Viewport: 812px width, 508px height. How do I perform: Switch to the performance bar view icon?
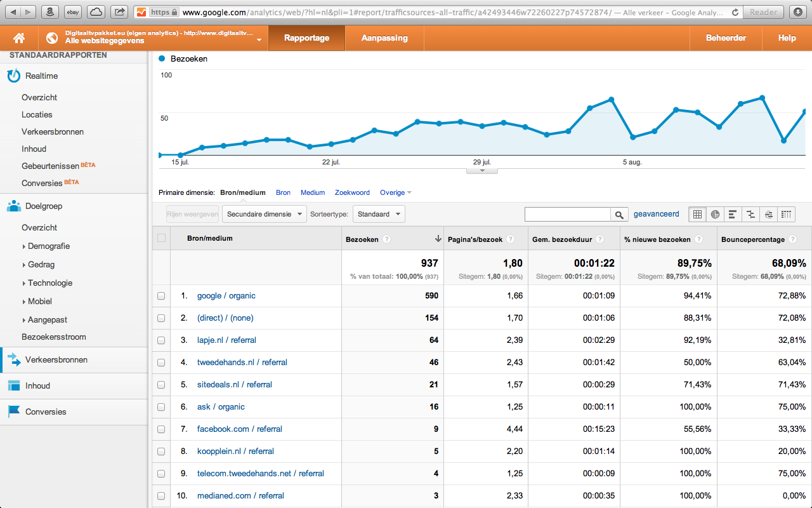(x=733, y=214)
